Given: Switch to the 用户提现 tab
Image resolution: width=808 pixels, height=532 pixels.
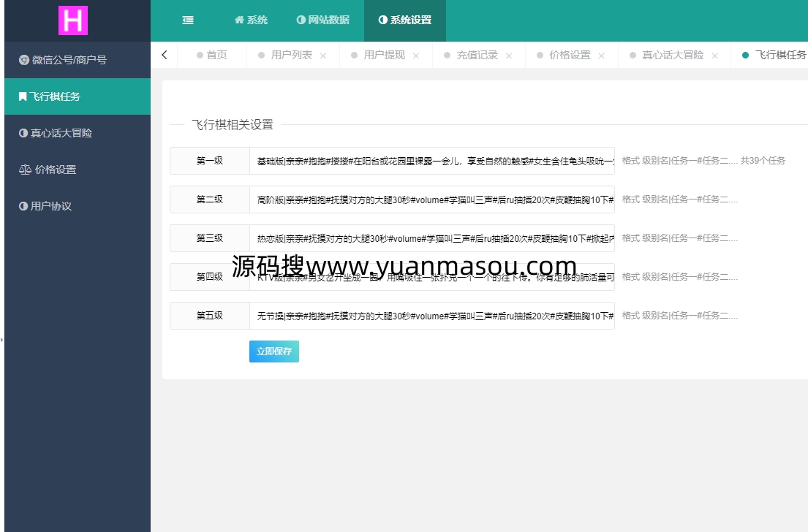Looking at the screenshot, I should pos(384,55).
